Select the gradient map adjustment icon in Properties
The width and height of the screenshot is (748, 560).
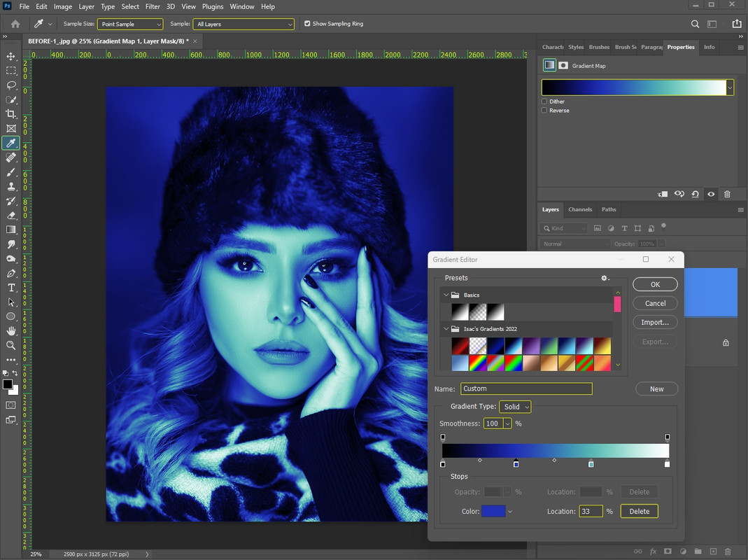(549, 65)
